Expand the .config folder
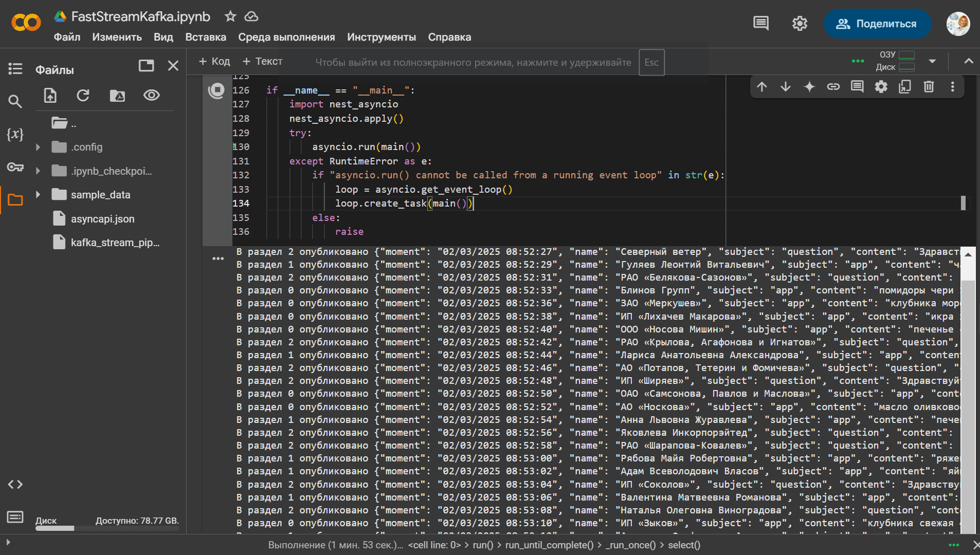 38,147
